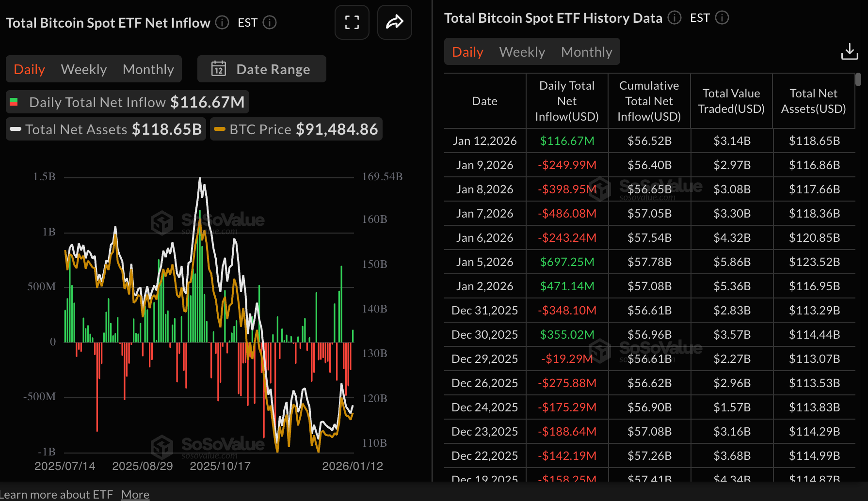Click the More link at bottom
The width and height of the screenshot is (868, 501).
135,494
